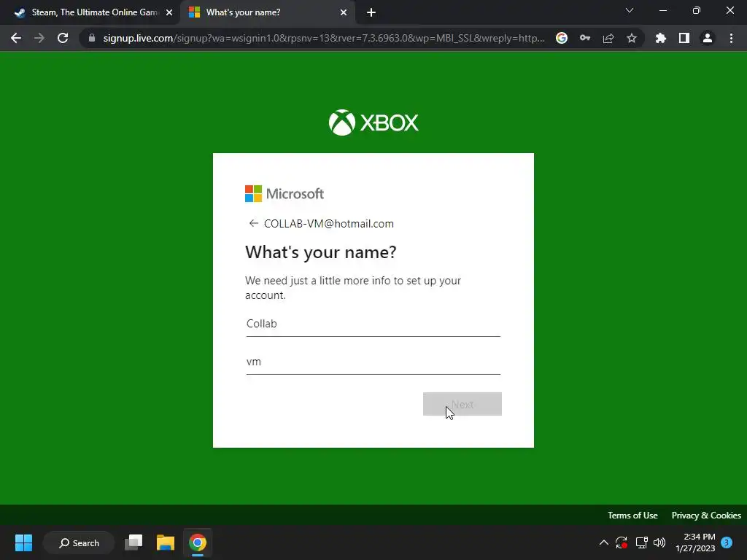Reload the signup page

[x=63, y=38]
